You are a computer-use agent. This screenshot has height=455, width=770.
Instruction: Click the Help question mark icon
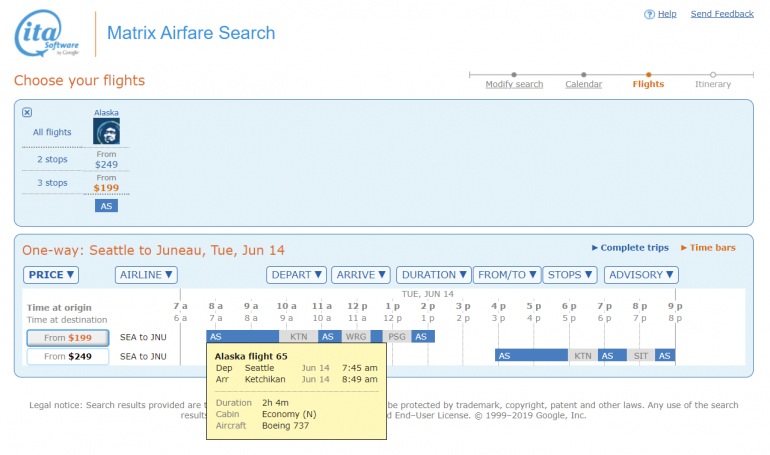(x=649, y=14)
